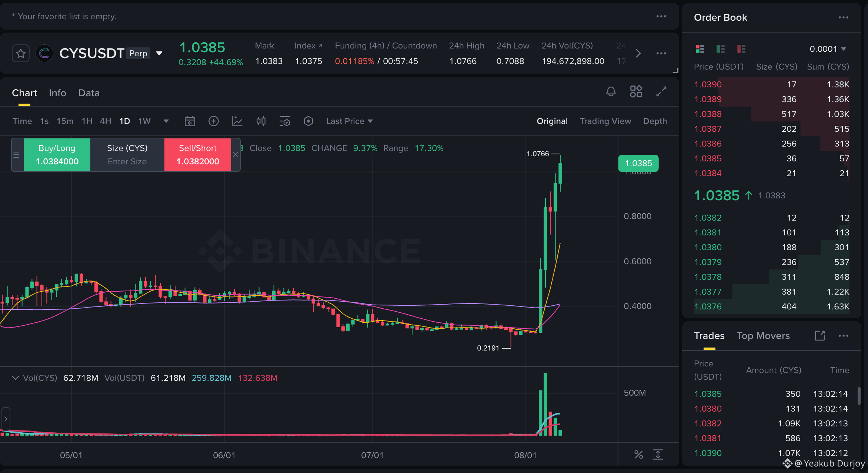This screenshot has width=868, height=473.
Task: Select 1s interval
Action: click(x=44, y=121)
